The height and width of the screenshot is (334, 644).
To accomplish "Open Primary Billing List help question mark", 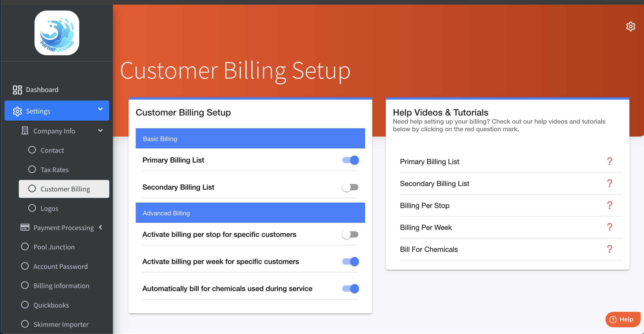I will click(610, 161).
